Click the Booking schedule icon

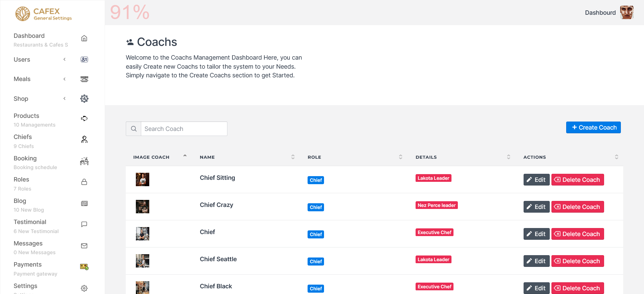tap(84, 161)
